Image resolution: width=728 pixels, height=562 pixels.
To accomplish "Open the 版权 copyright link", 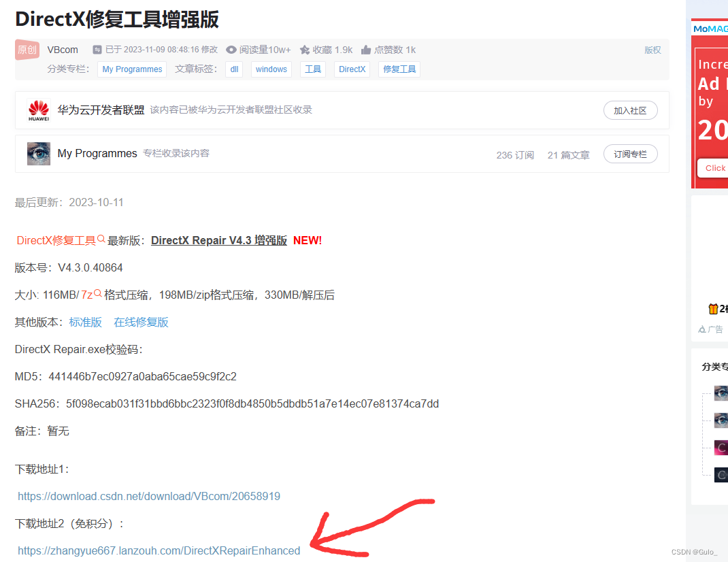I will coord(652,50).
